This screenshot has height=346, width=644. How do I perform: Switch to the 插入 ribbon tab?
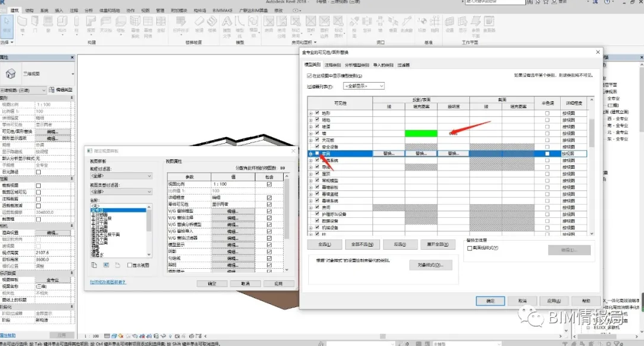coord(59,10)
